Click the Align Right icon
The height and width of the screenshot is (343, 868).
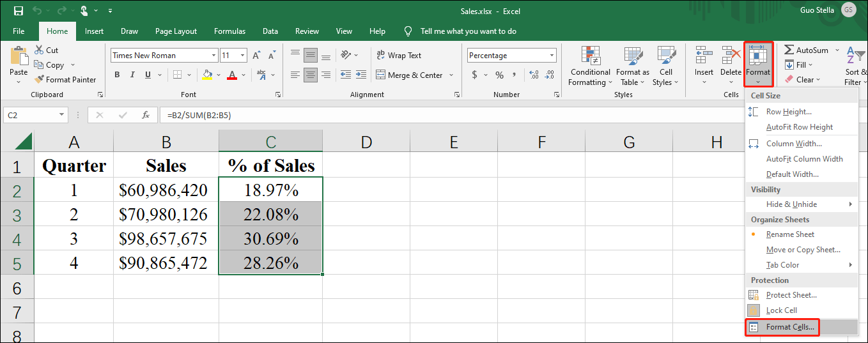coord(326,75)
